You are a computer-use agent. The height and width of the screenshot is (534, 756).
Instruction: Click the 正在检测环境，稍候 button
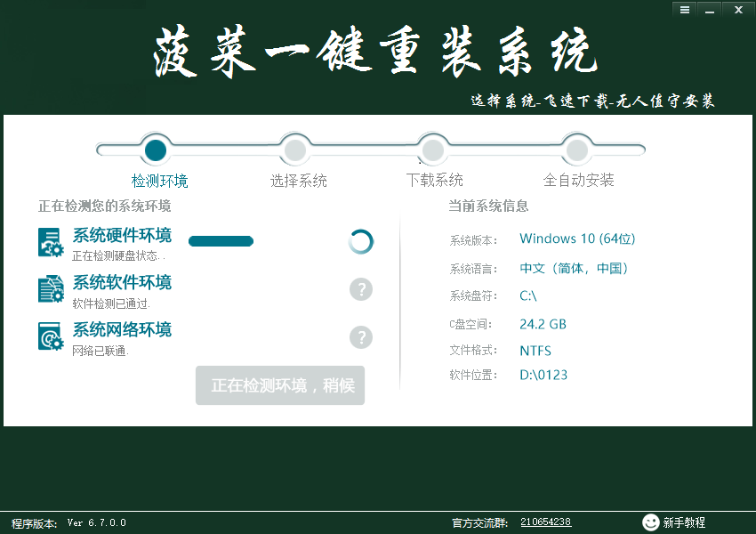pyautogui.click(x=280, y=385)
